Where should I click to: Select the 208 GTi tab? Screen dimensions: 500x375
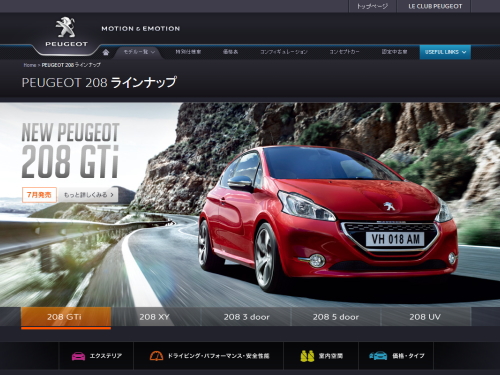(66, 317)
